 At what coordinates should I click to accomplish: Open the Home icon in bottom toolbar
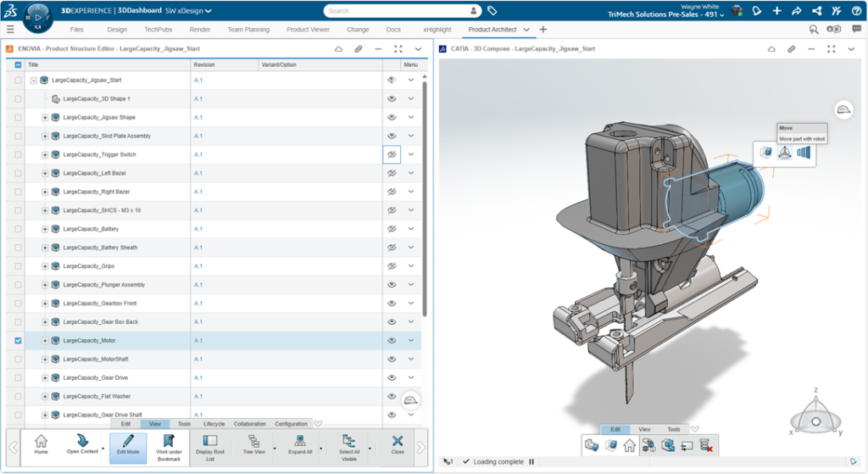41,442
